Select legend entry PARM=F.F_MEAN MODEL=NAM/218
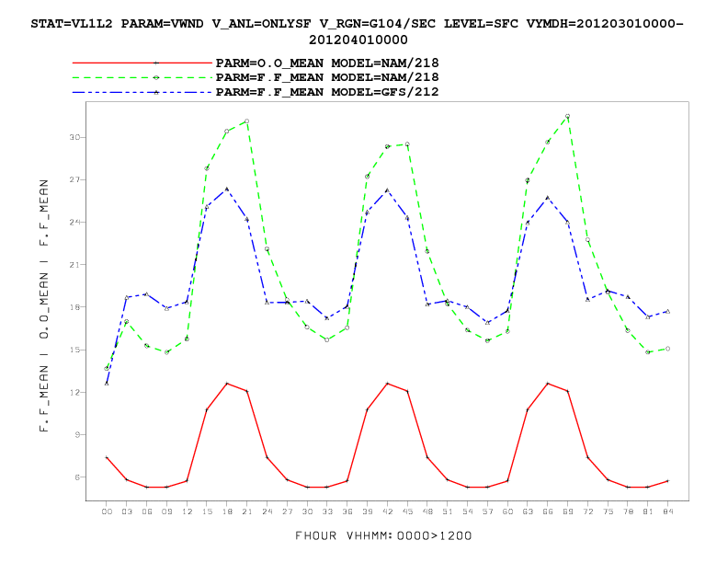728x563 pixels. 327,77
